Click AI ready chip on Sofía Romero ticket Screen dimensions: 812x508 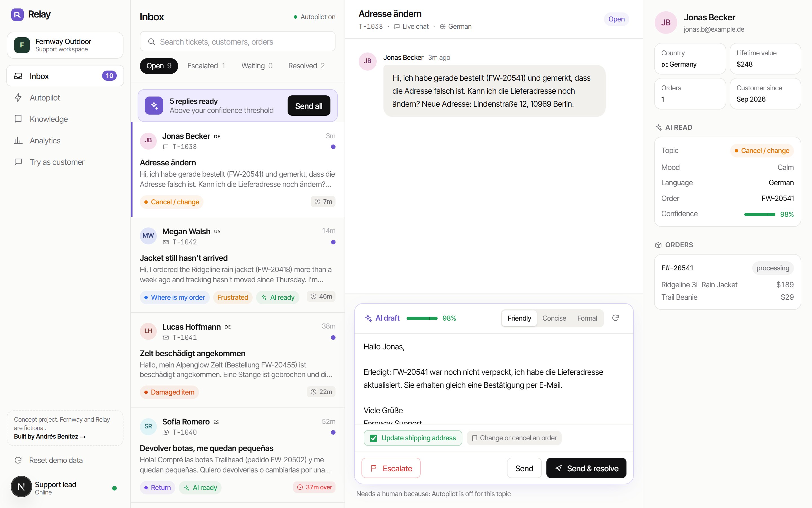[x=200, y=487]
